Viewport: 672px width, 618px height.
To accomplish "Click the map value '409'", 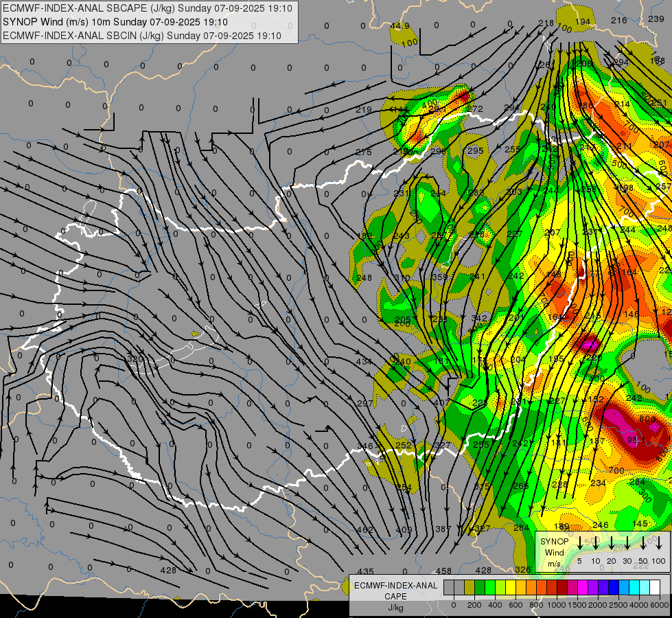I will point(404,530).
